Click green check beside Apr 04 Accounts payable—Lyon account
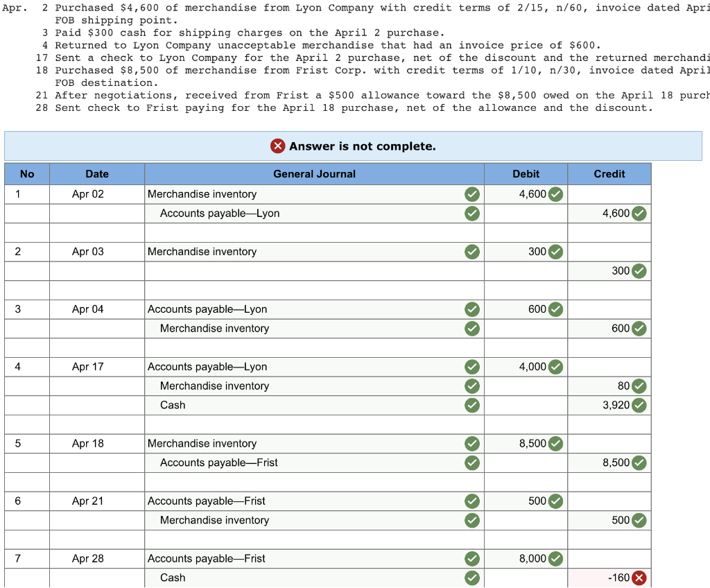 471,309
